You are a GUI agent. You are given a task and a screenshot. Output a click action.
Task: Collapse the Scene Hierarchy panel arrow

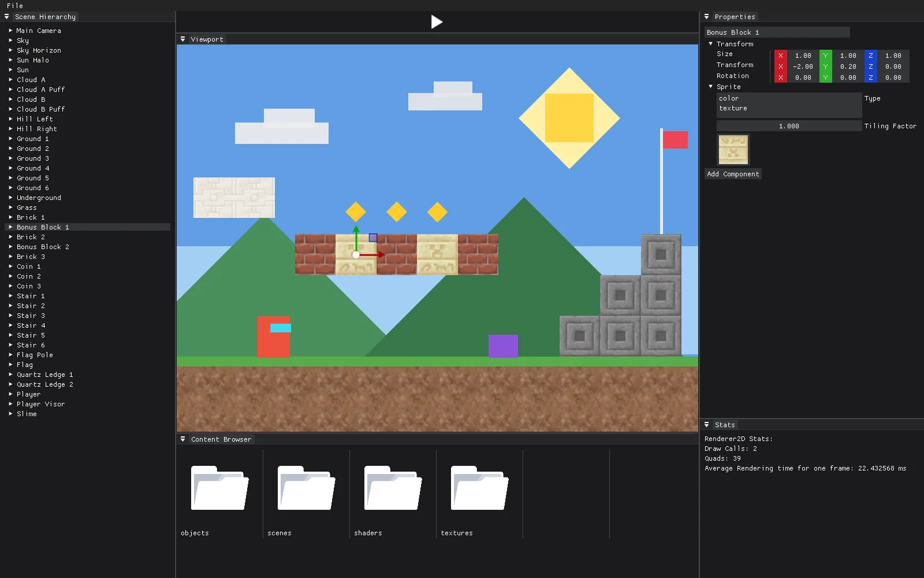point(7,17)
